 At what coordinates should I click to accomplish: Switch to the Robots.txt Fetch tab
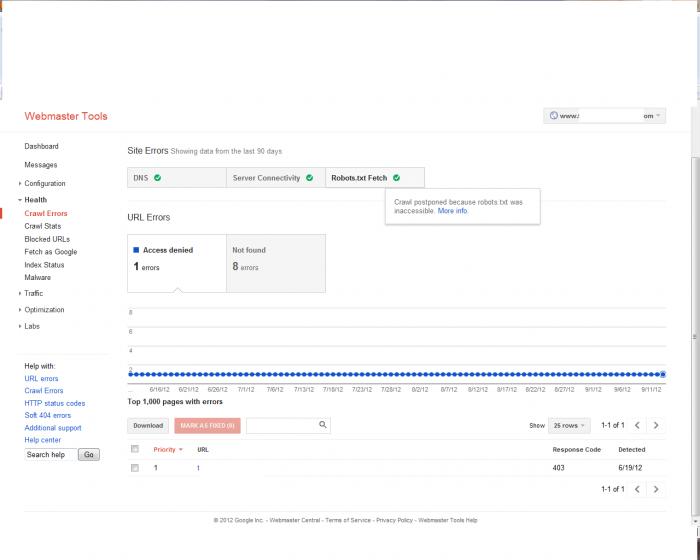[x=375, y=178]
